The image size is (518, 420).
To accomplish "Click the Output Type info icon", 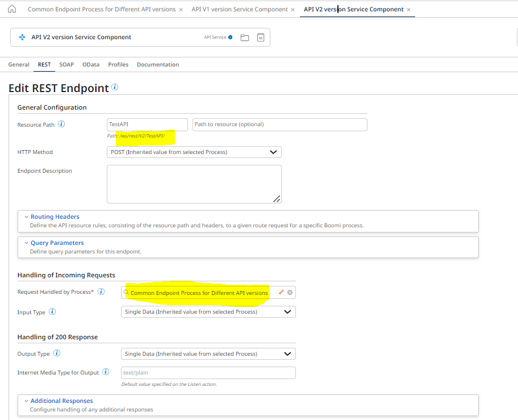I will click(x=57, y=354).
